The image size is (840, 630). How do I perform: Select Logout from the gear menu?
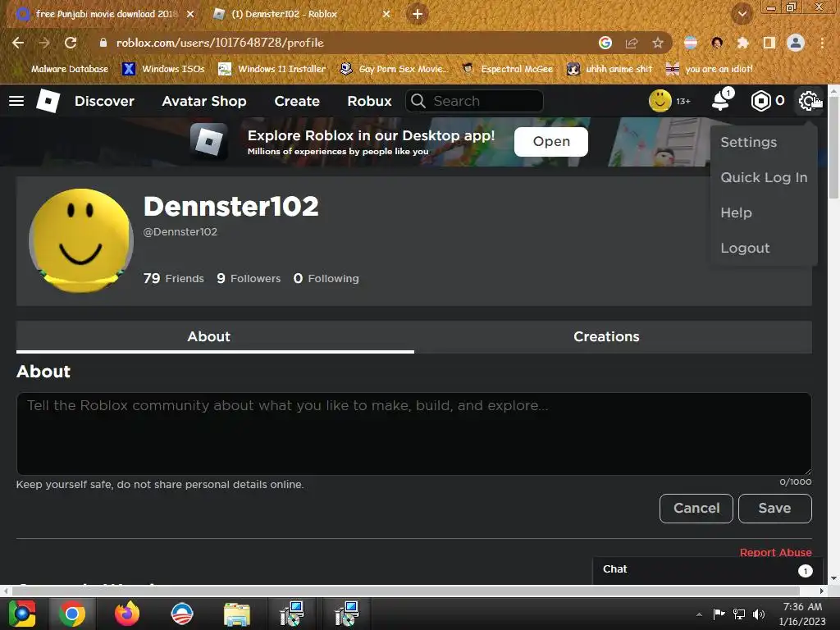(745, 248)
